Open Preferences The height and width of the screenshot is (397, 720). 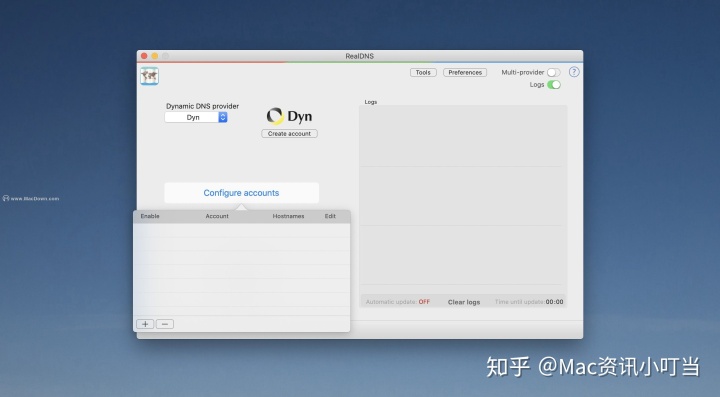tap(465, 73)
